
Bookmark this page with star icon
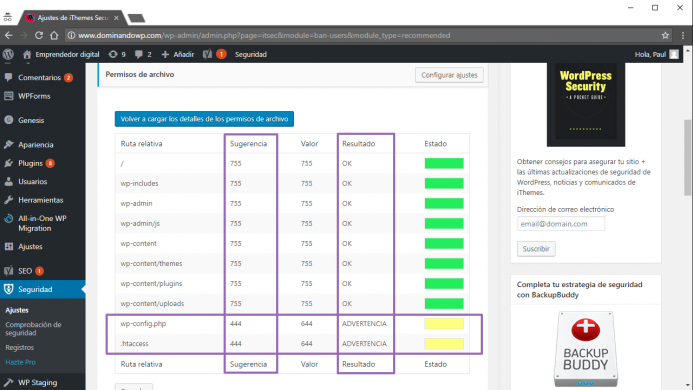(665, 35)
